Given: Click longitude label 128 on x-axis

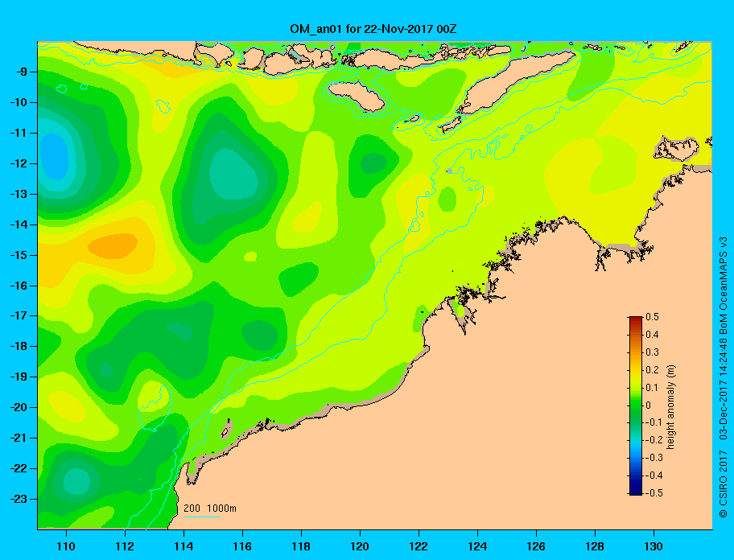Looking at the screenshot, I should [x=595, y=546].
